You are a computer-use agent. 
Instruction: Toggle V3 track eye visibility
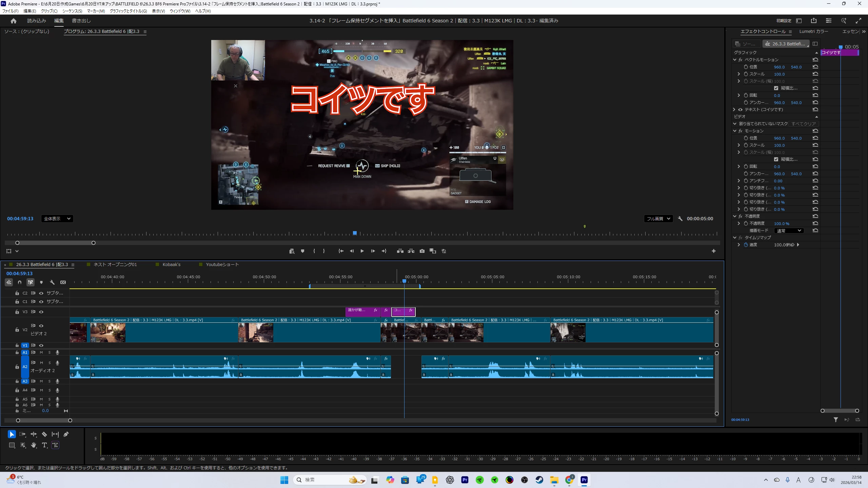[41, 312]
